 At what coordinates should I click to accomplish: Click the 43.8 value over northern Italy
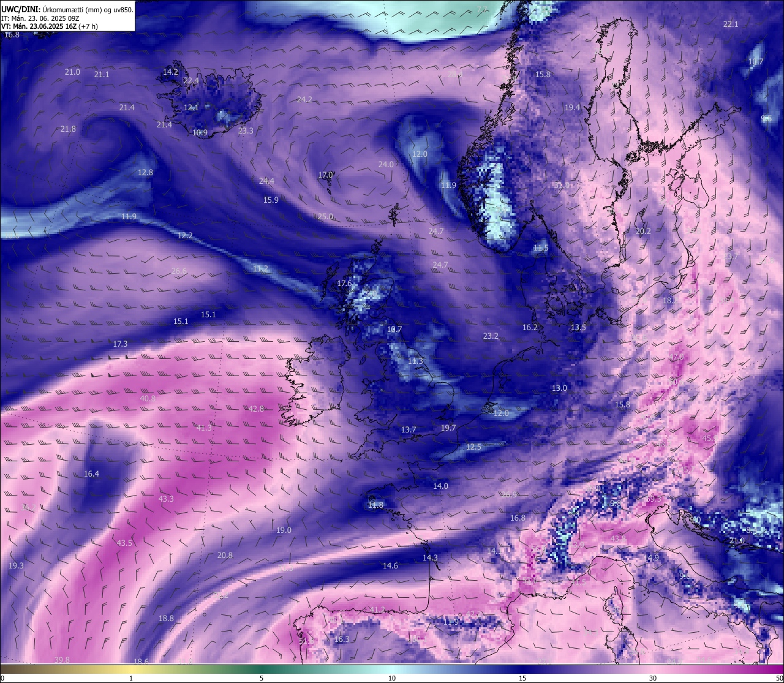click(618, 538)
